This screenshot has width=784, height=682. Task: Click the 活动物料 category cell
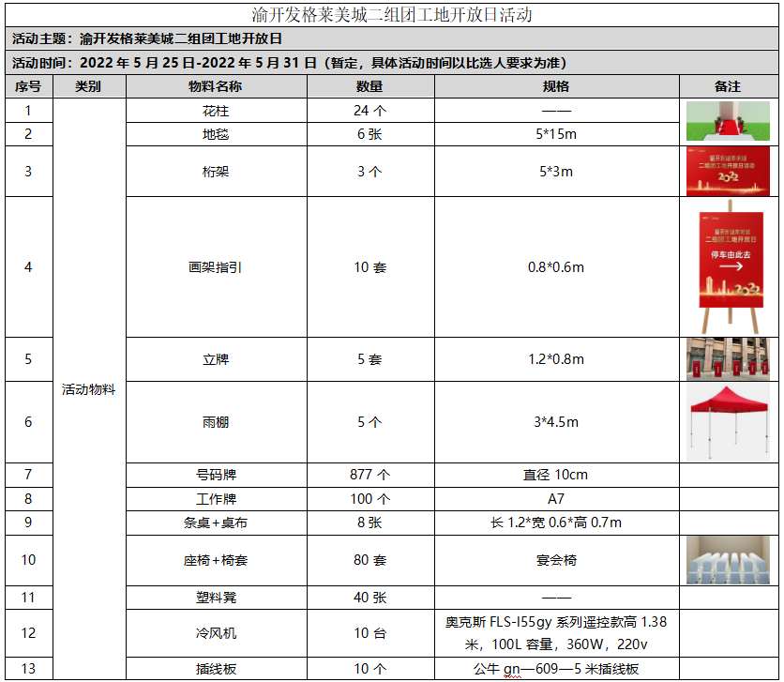tap(89, 389)
